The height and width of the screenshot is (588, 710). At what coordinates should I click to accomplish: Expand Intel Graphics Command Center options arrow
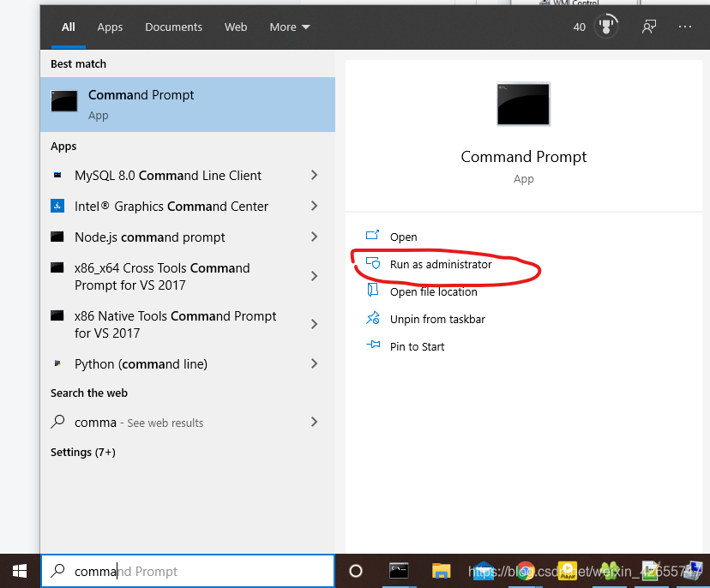(x=314, y=206)
